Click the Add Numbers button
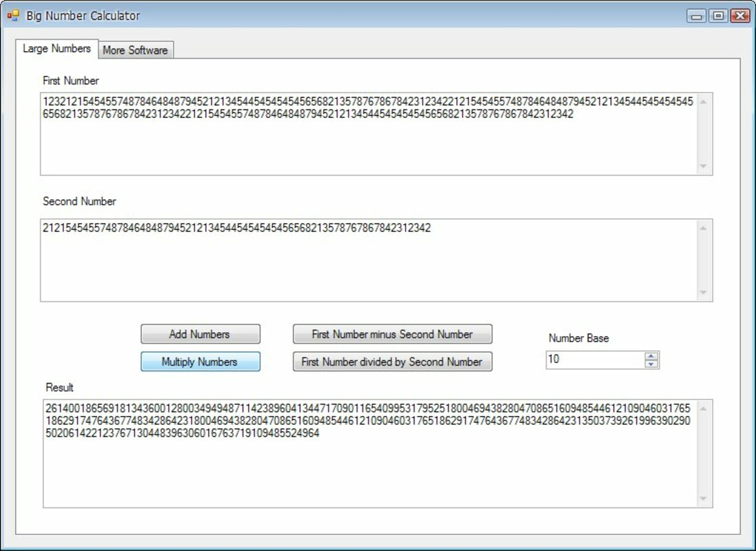Image resolution: width=756 pixels, height=551 pixels. pyautogui.click(x=200, y=334)
